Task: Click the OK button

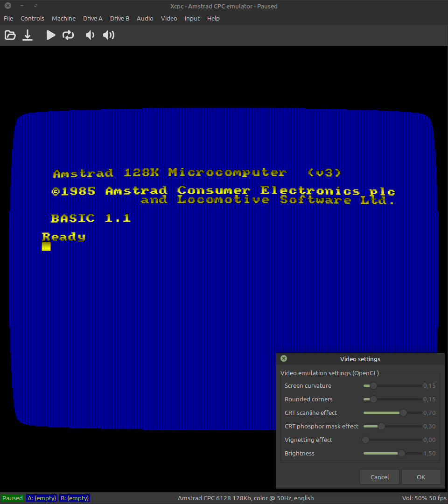Action: click(x=421, y=477)
